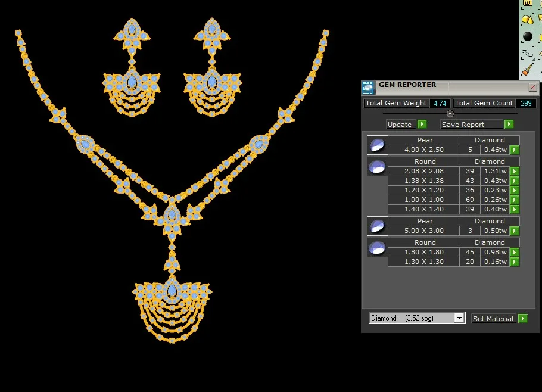Viewport: 542px width, 392px height.
Task: Choose the paint brush tool icon
Action: click(527, 71)
